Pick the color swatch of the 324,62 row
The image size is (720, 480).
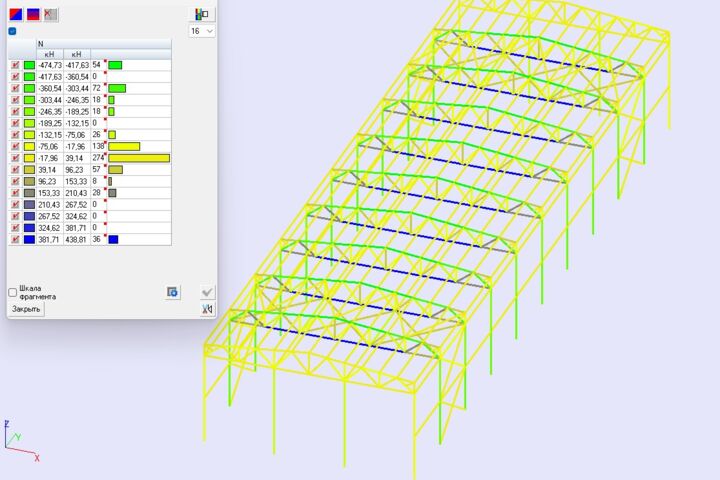point(29,228)
